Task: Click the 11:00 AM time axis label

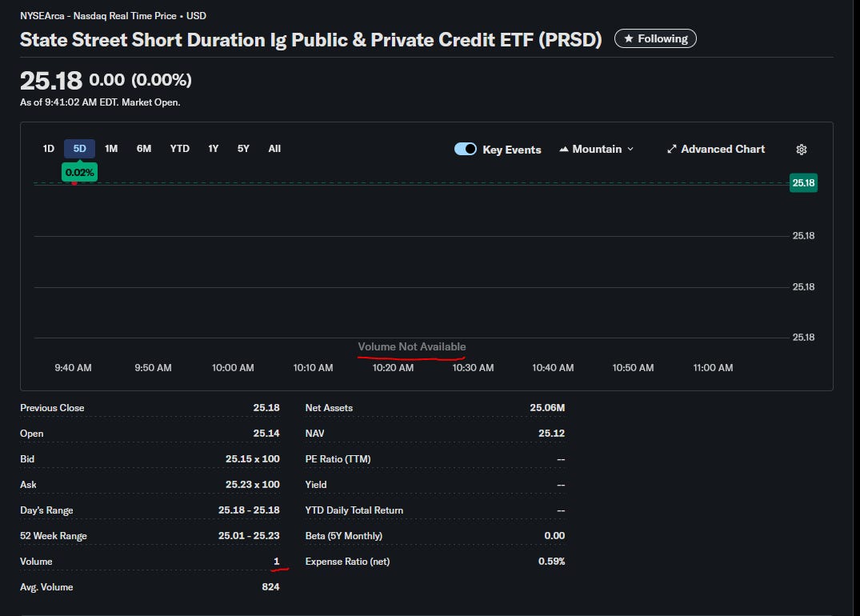Action: (x=713, y=367)
